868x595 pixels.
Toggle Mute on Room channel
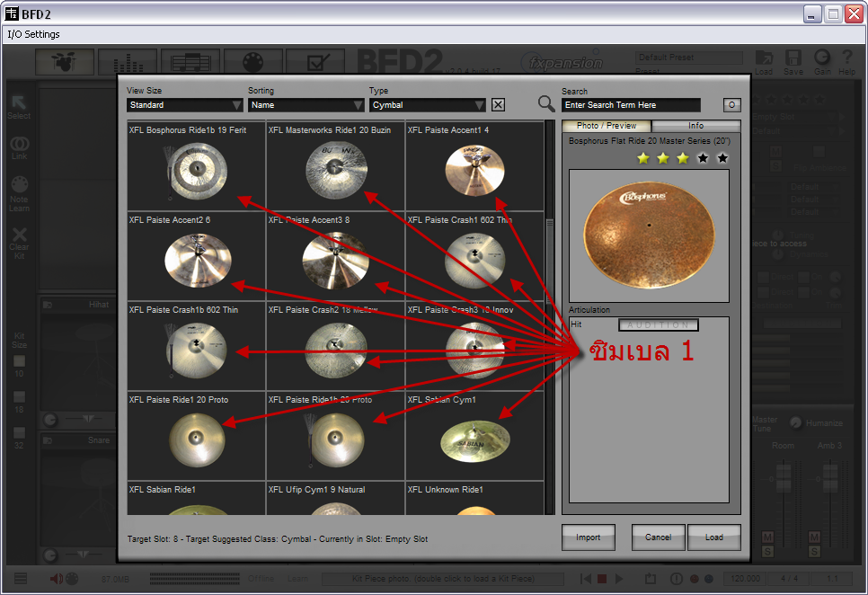(767, 537)
